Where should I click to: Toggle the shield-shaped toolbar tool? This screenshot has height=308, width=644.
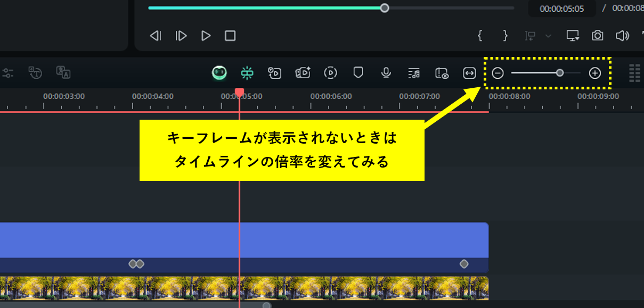[x=358, y=73]
